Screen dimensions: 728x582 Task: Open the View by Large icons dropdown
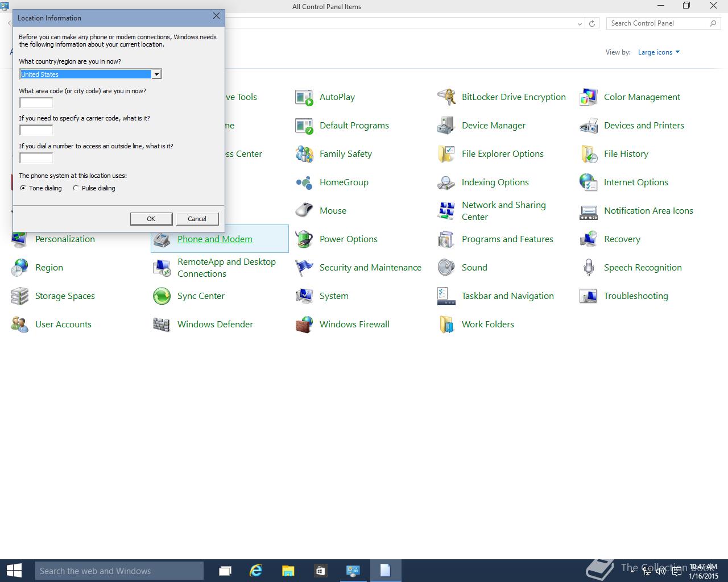[659, 52]
